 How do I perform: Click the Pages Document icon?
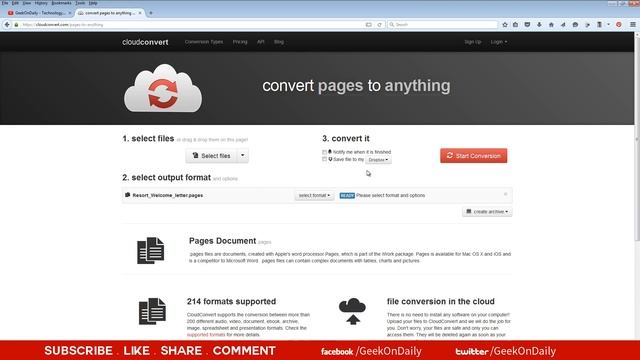(x=151, y=250)
